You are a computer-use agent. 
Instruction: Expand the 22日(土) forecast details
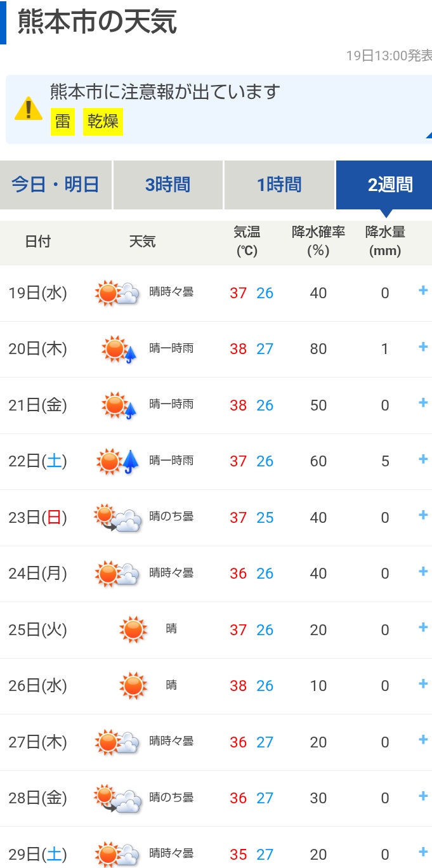click(423, 459)
